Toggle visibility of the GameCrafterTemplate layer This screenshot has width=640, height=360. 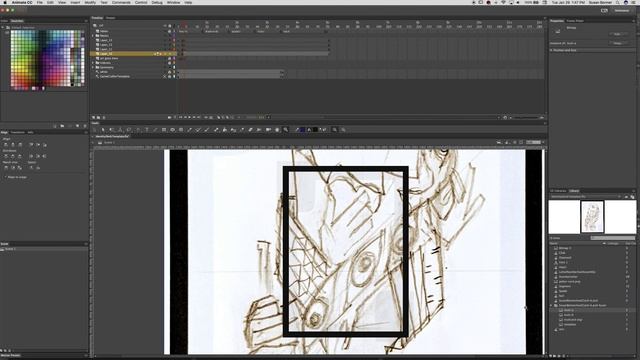[165, 76]
